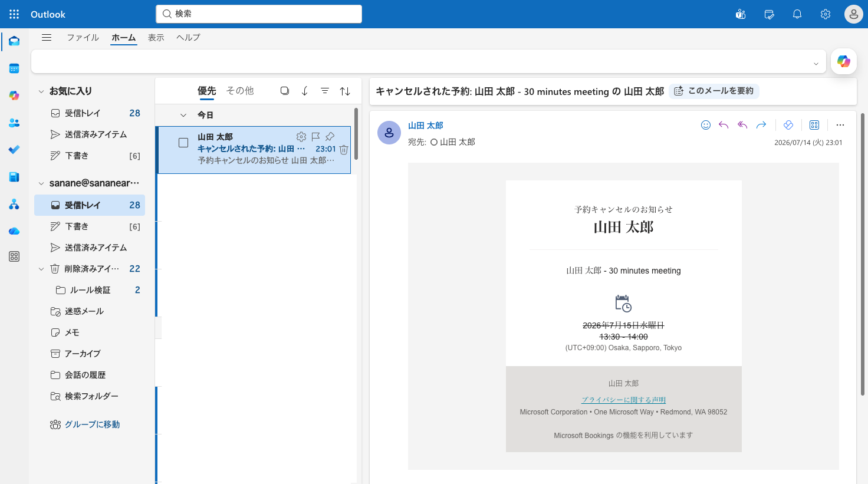Open Calendar in the left app rail
Image resolution: width=868 pixels, height=484 pixels.
pyautogui.click(x=14, y=68)
